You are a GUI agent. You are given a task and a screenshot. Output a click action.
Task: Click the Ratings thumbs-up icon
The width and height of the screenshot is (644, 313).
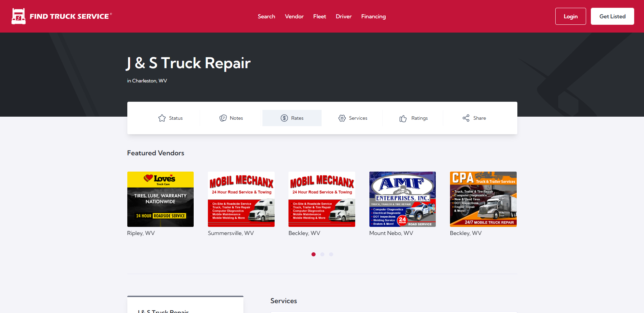point(403,118)
